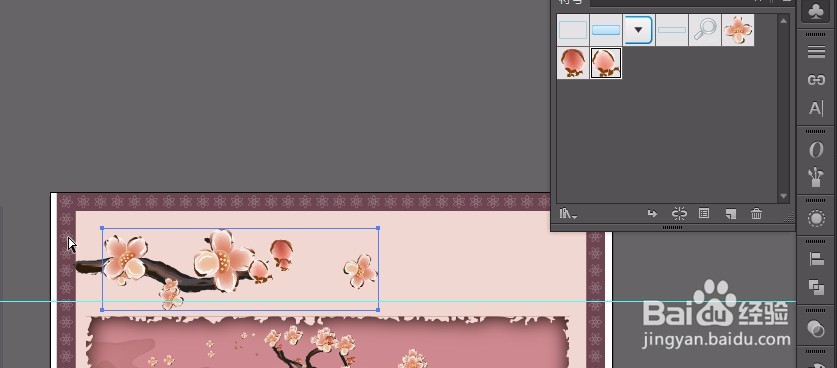The height and width of the screenshot is (368, 837).
Task: Click Place Symbol Instance arrow icon
Action: point(652,214)
